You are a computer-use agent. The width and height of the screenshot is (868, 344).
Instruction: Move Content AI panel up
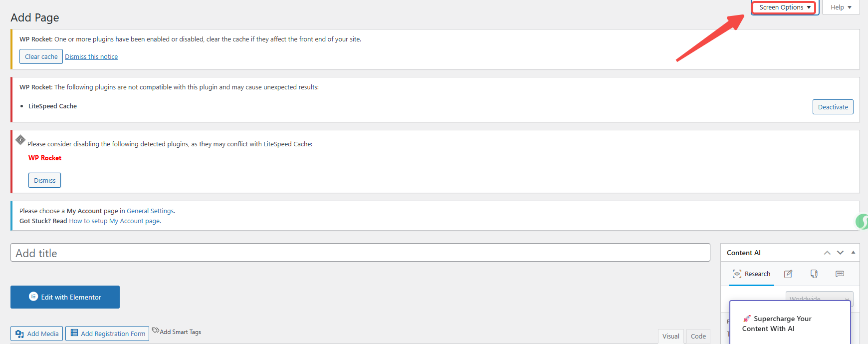click(x=827, y=253)
